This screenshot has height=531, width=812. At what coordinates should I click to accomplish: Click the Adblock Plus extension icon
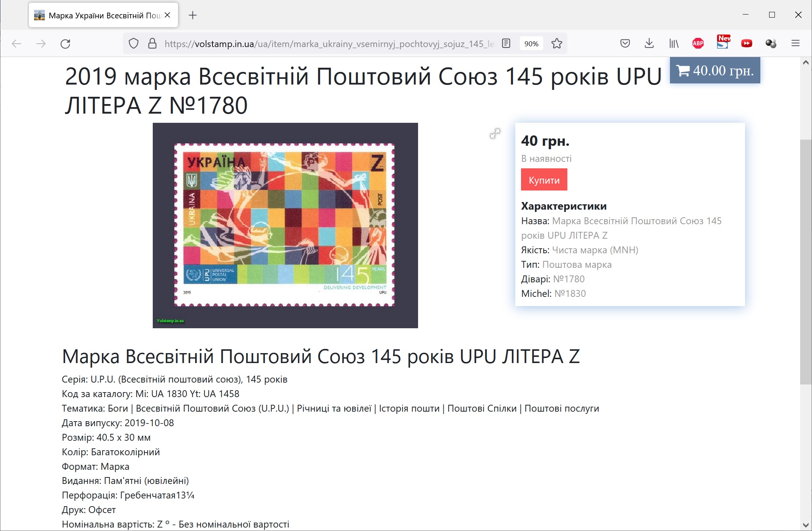pos(698,44)
